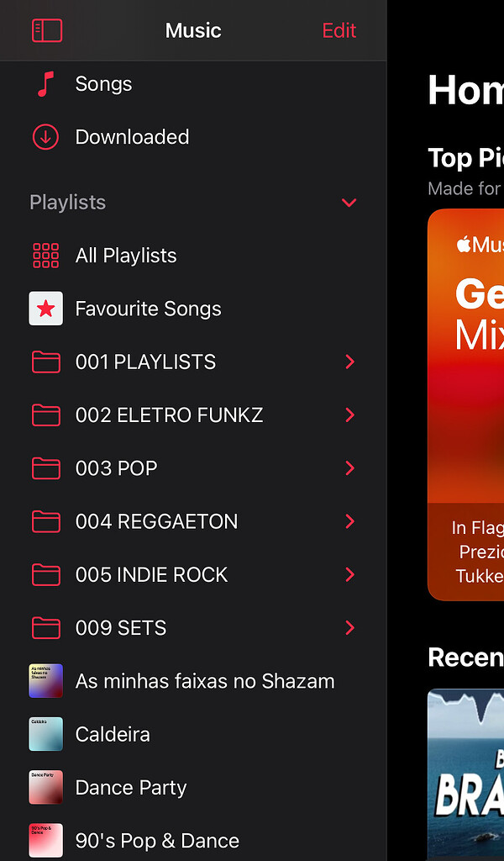
Task: Click the download arrow icon beside Downloaded
Action: click(46, 136)
